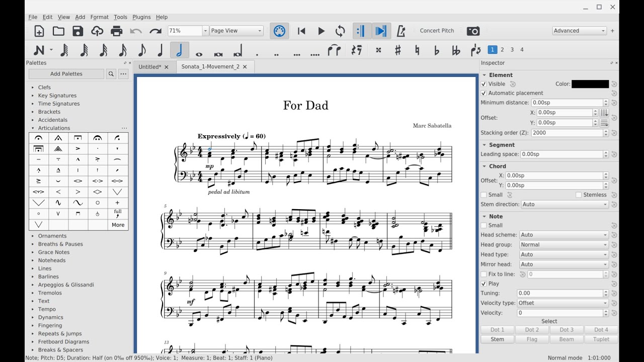Viewport: 644px width, 362px height.
Task: Open Stem direction dropdown
Action: click(x=565, y=205)
